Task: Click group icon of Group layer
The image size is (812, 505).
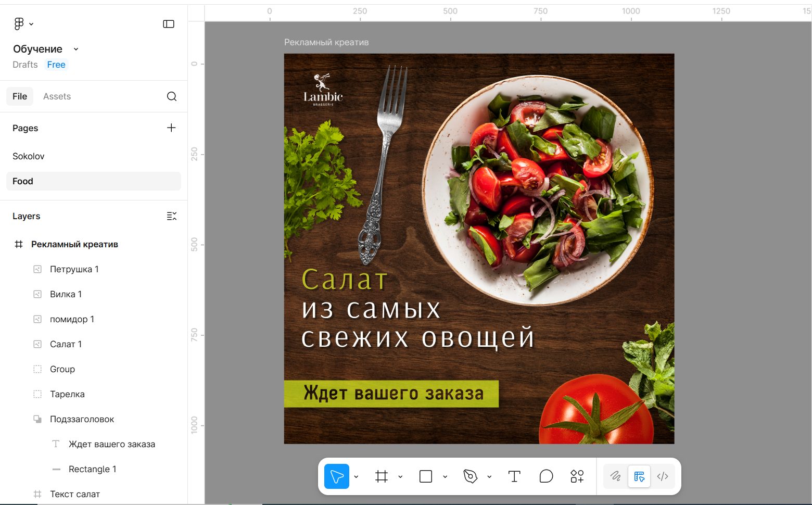Action: coord(37,369)
